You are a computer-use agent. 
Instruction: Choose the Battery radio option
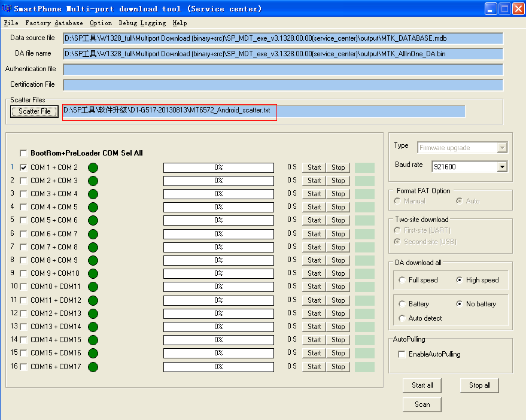(x=402, y=304)
